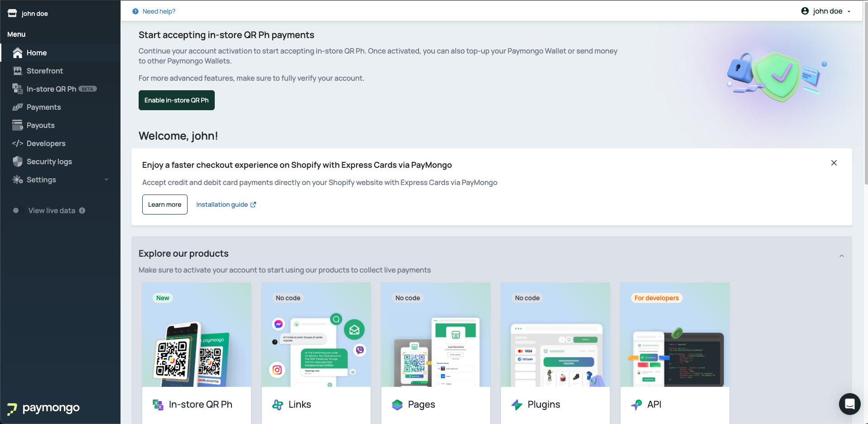Image resolution: width=868 pixels, height=424 pixels.
Task: Open the Plugins product card image
Action: 555,335
